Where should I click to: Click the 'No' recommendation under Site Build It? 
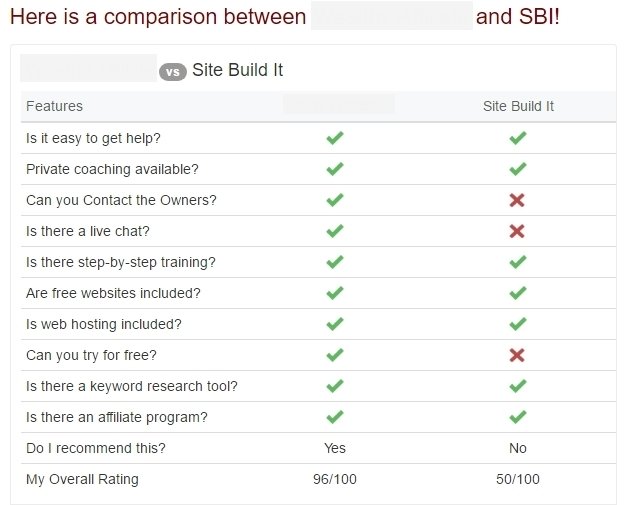[518, 448]
